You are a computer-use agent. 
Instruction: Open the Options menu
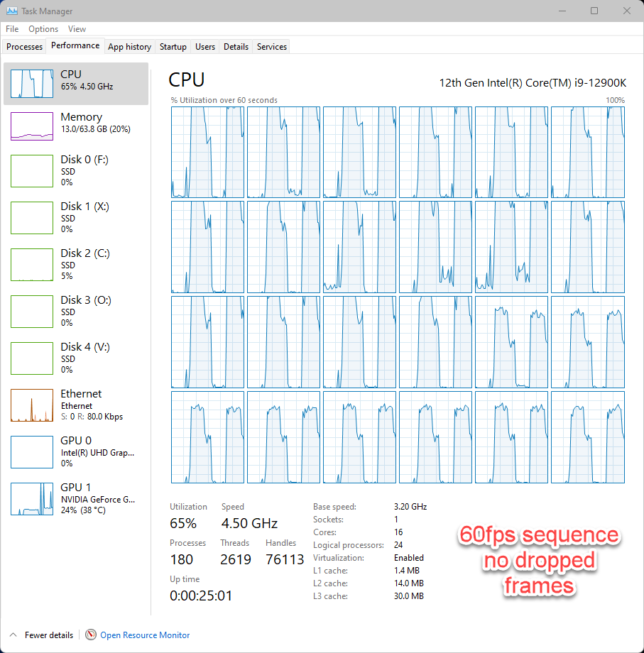(43, 29)
